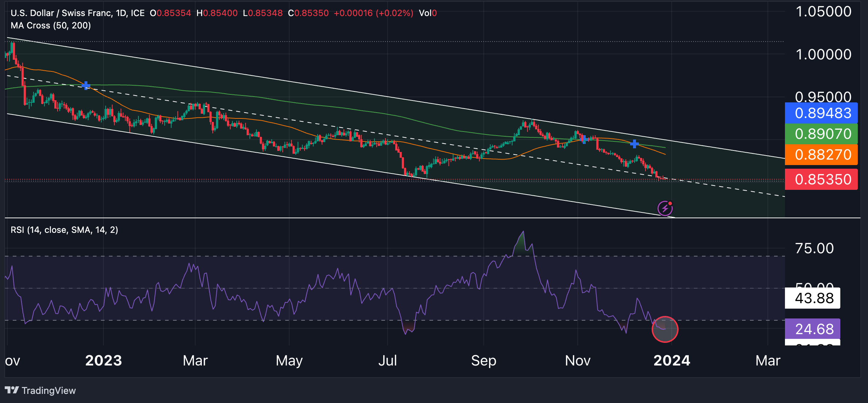Click the Jul label on time axis
The image size is (868, 403).
[x=387, y=360]
